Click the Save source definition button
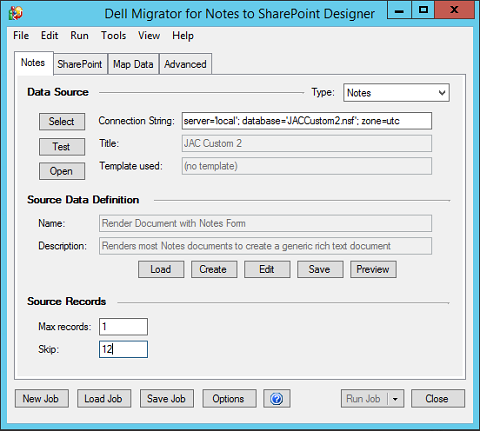Viewport: 480px width, 431px height. 320,269
